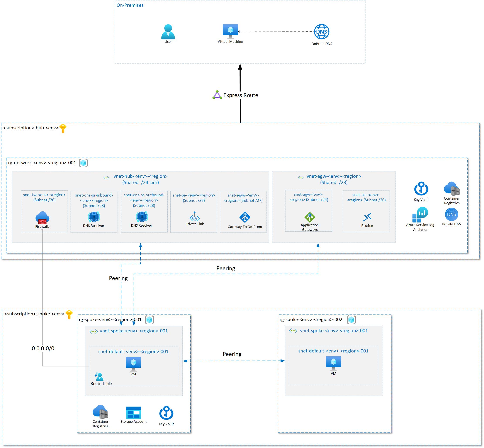Click the 0.0.0.0/0 route label
The height and width of the screenshot is (448, 484).
click(43, 348)
